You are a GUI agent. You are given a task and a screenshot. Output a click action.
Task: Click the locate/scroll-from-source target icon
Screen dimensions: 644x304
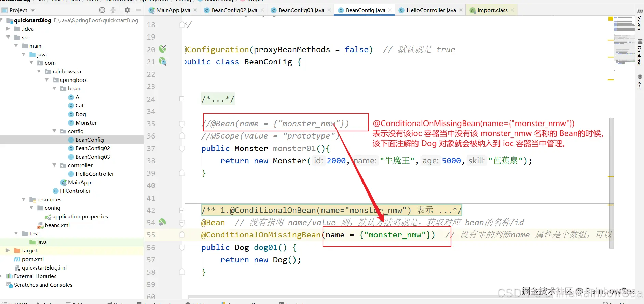point(102,10)
